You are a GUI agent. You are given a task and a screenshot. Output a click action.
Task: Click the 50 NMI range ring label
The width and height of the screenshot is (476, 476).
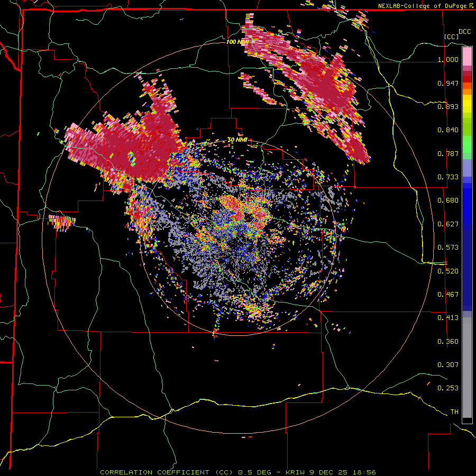[237, 140]
